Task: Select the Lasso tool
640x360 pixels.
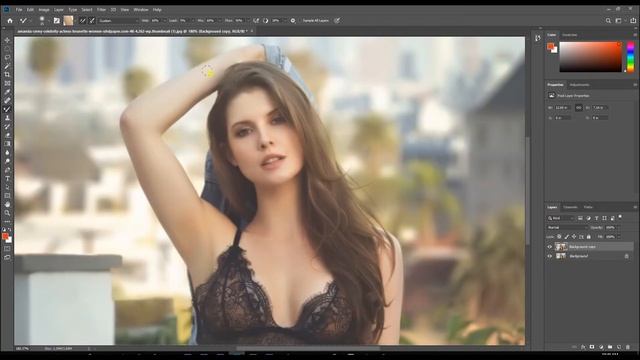Action: click(7, 58)
